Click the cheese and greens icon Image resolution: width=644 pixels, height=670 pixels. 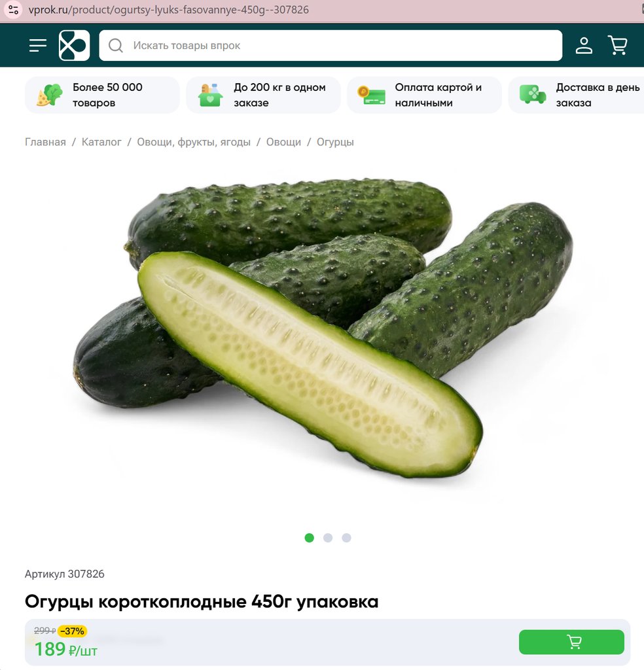[x=50, y=95]
